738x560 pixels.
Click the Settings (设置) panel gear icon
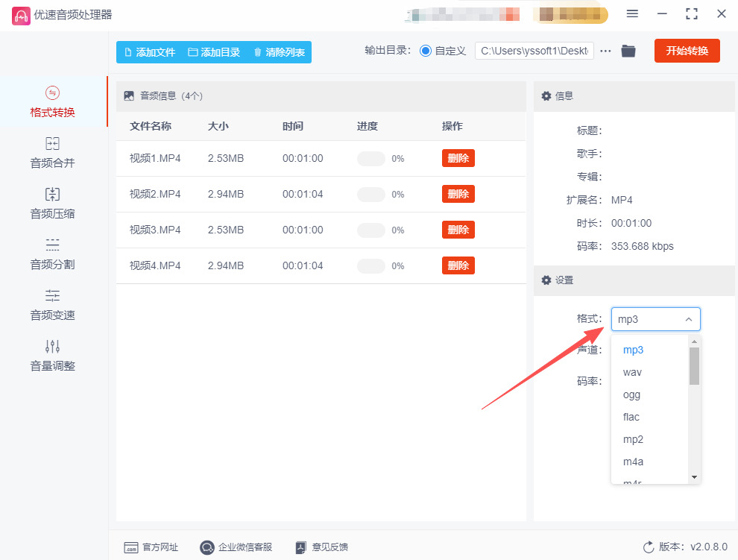(x=546, y=280)
